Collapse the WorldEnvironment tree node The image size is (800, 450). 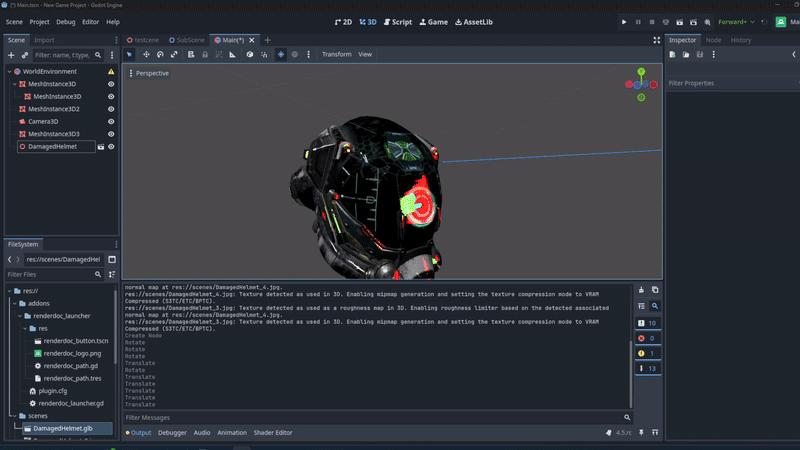8,72
